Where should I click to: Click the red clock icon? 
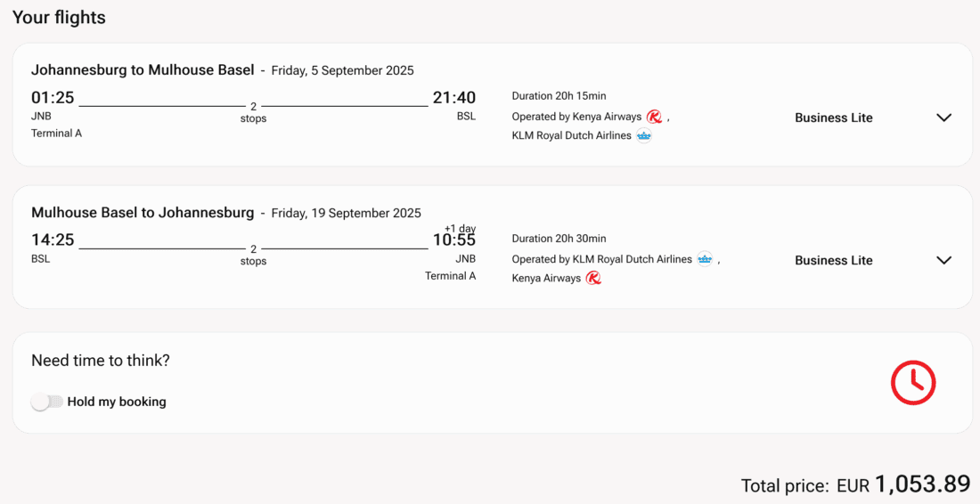[x=913, y=383]
